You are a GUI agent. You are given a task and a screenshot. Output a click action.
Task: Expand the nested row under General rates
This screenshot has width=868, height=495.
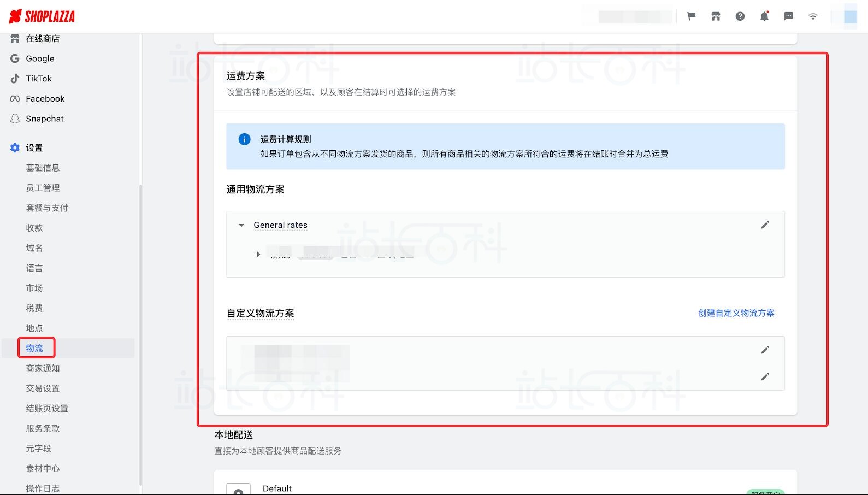258,255
